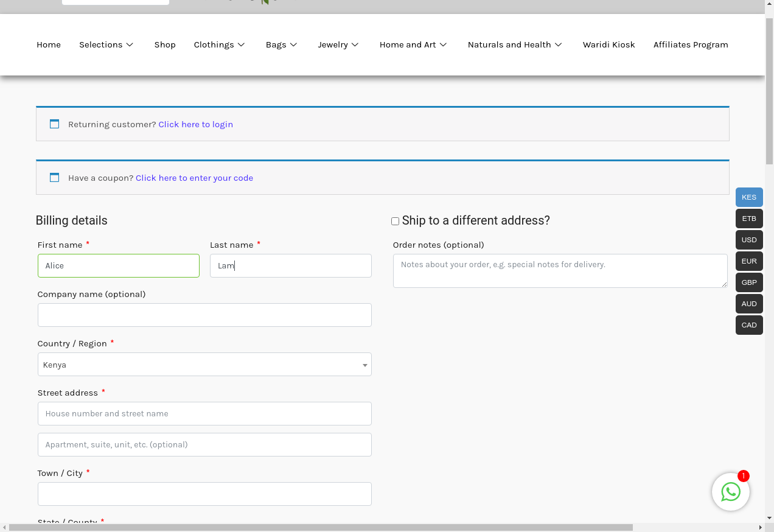Expand the Jewelry menu chevron
Image resolution: width=774 pixels, height=532 pixels.
click(355, 44)
